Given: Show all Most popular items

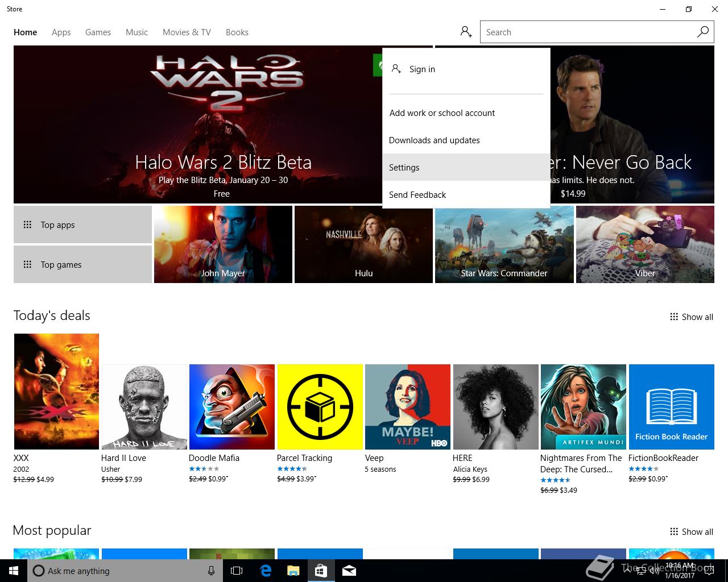Looking at the screenshot, I should pyautogui.click(x=692, y=531).
